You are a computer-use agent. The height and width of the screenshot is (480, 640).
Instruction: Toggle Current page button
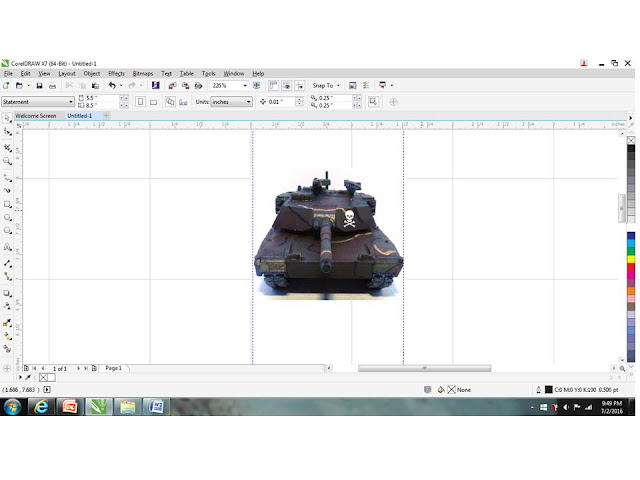pos(183,102)
